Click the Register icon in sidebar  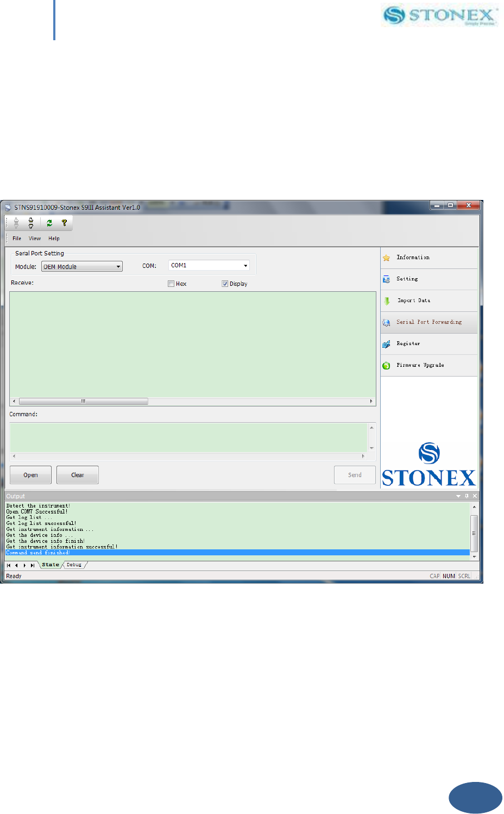coord(386,344)
